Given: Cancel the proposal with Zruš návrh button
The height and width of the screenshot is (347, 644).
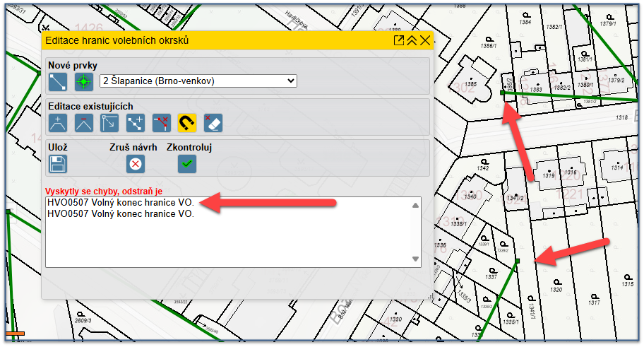Looking at the screenshot, I should click(x=135, y=164).
